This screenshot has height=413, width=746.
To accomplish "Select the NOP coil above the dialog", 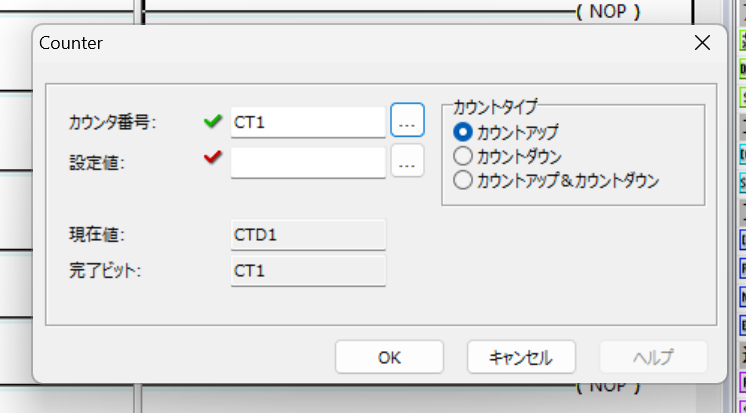I will pos(609,12).
